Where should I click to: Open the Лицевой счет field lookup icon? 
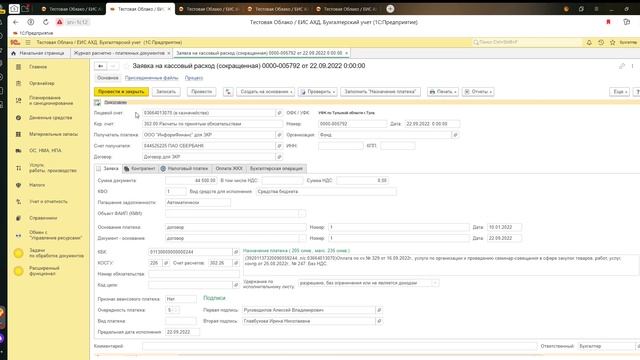279,113
